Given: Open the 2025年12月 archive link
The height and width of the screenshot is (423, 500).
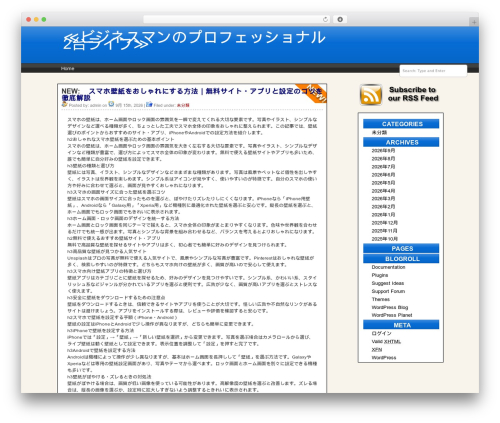Looking at the screenshot, I should tap(385, 223).
